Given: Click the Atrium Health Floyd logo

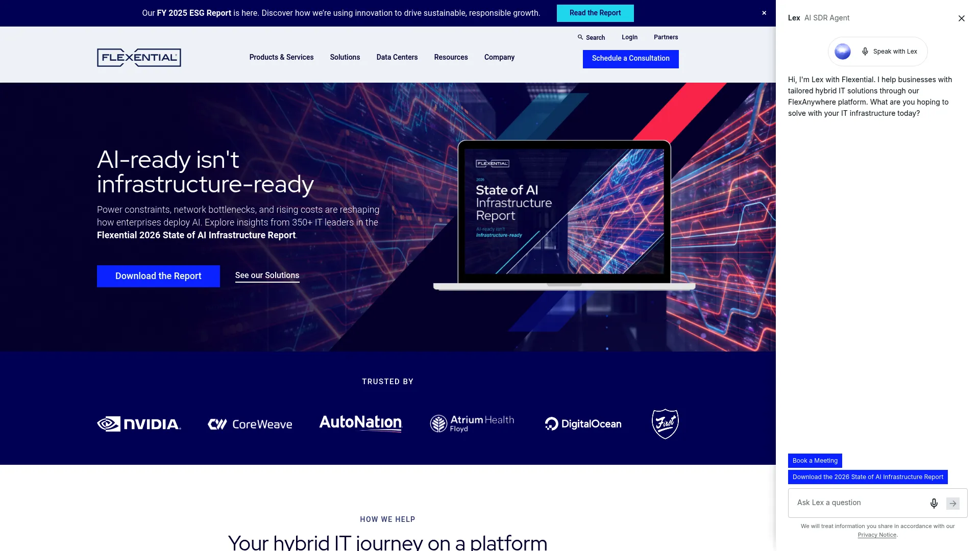Looking at the screenshot, I should [472, 423].
